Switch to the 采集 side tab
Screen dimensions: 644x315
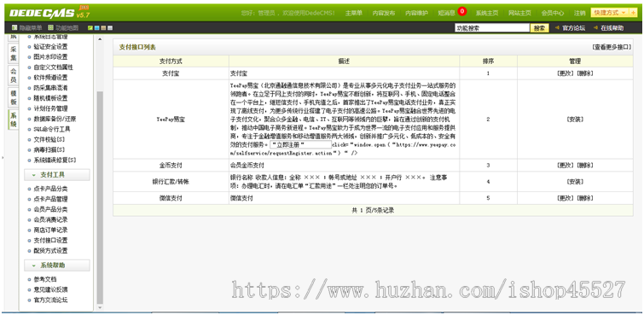14,54
